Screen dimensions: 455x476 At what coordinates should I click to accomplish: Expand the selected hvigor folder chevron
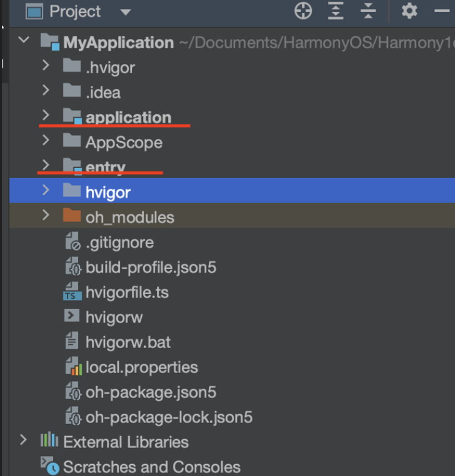46,190
